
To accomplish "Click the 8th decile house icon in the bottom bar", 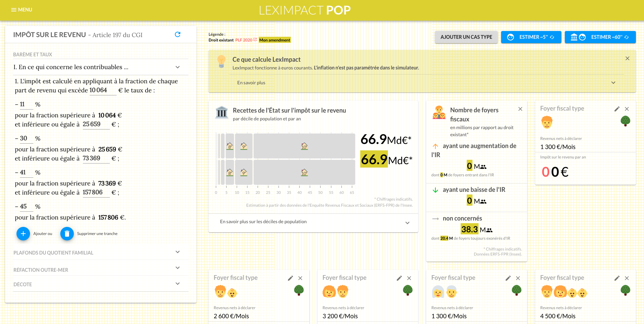I will (x=230, y=172).
